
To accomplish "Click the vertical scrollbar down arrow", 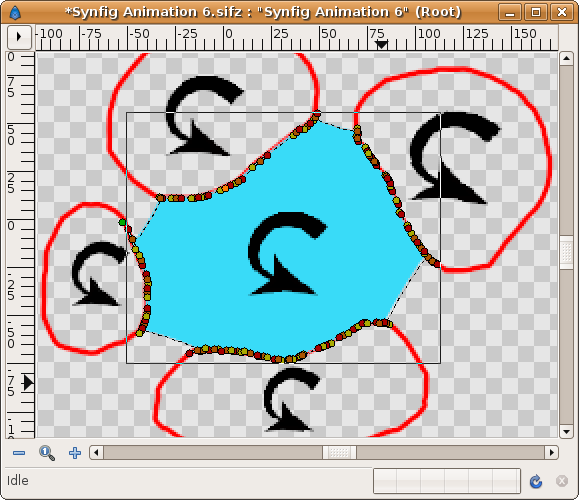I will click(x=566, y=431).
